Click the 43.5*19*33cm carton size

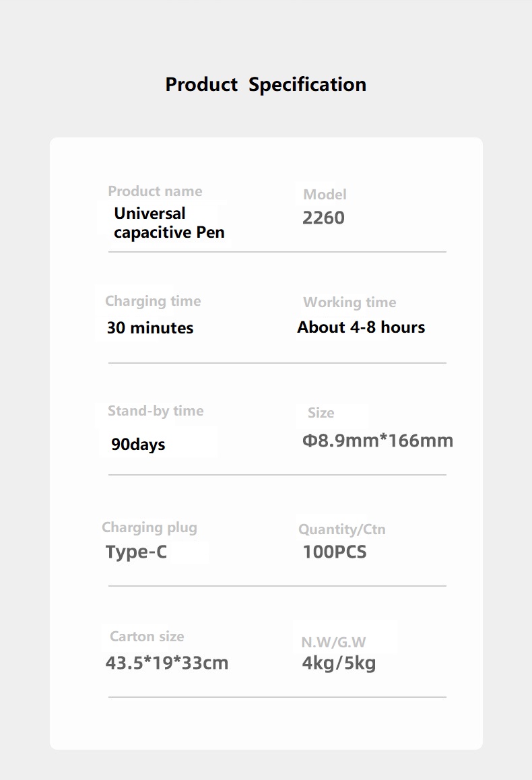coord(166,663)
